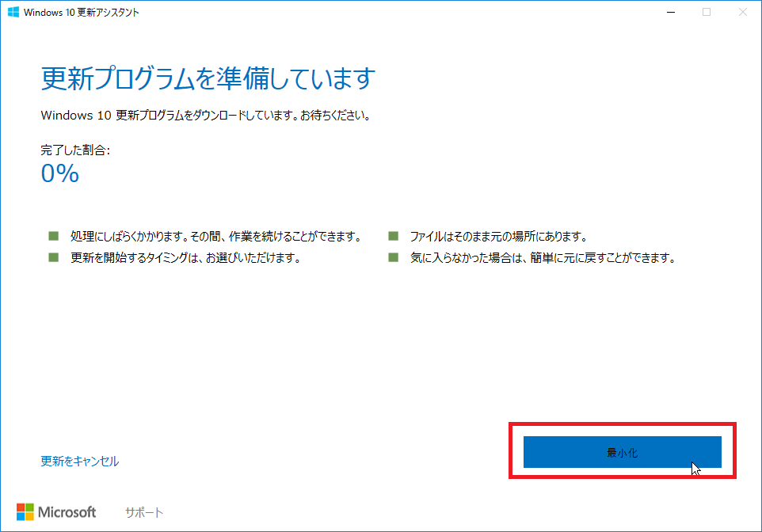Open the サポート link
Image resolution: width=762 pixels, height=532 pixels.
(x=144, y=512)
